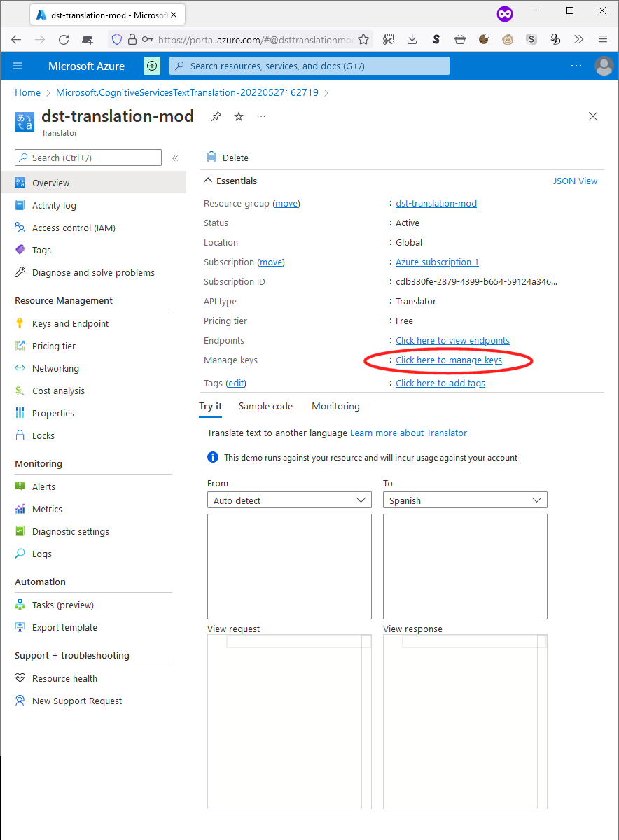Image resolution: width=619 pixels, height=840 pixels.
Task: Open the Azure header ellipsis menu
Action: 576,66
